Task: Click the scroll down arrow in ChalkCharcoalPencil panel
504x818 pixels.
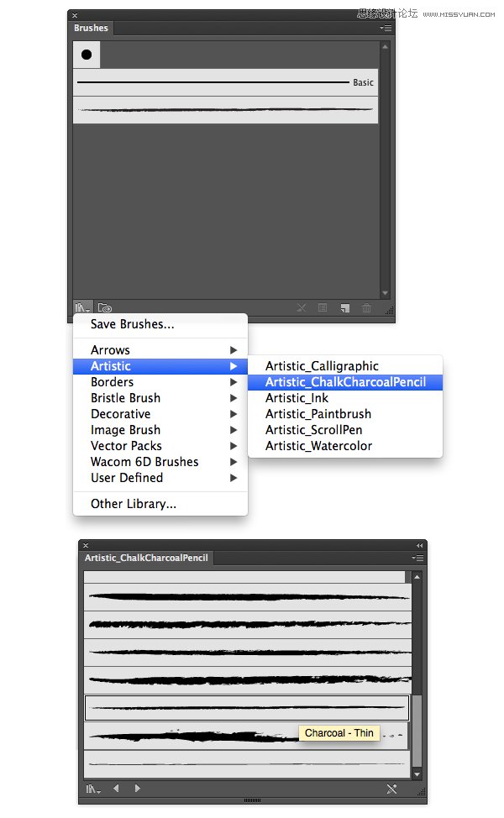Action: [x=417, y=773]
